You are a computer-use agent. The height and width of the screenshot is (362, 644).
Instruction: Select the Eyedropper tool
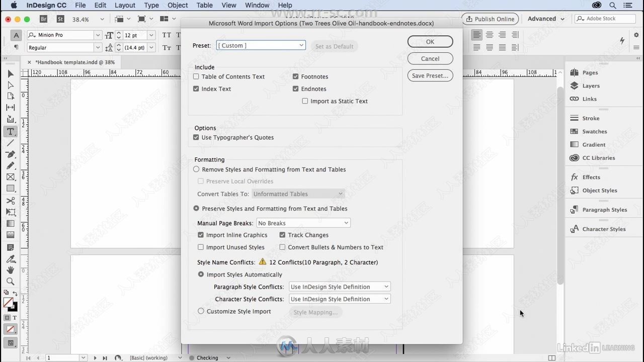point(10,259)
